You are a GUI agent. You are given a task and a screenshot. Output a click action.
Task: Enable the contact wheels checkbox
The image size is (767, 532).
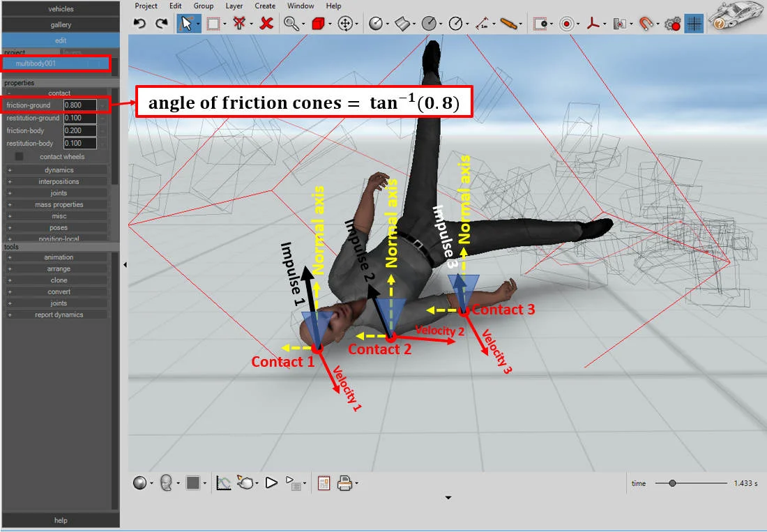(x=19, y=156)
